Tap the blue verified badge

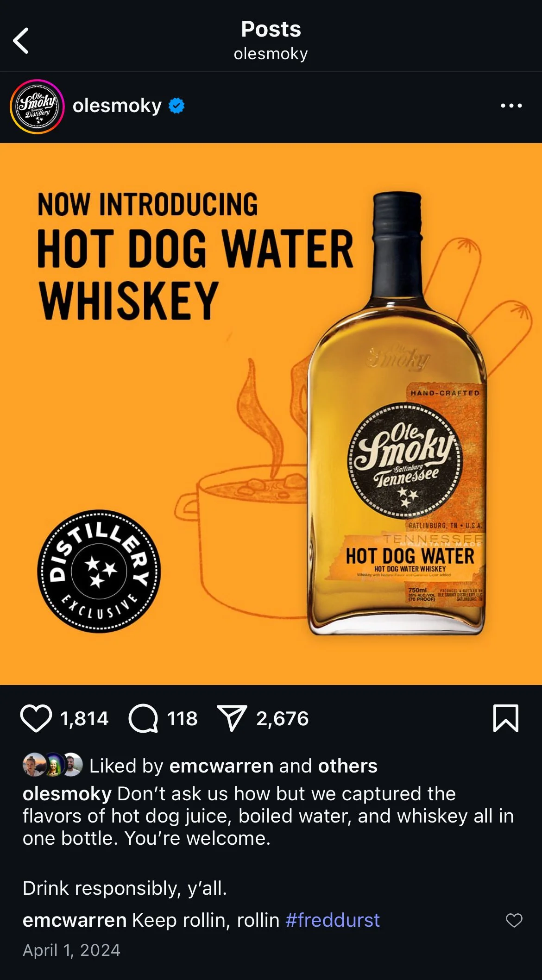coord(176,106)
